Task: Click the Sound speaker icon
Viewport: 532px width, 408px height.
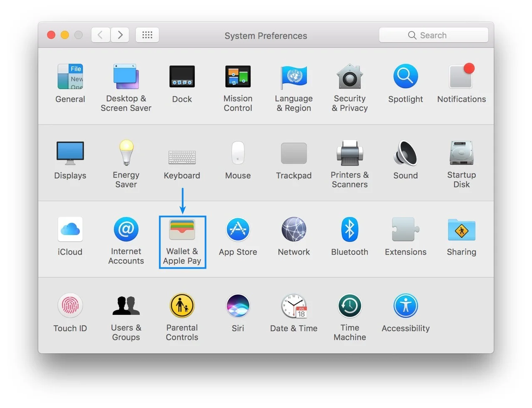Action: click(405, 153)
